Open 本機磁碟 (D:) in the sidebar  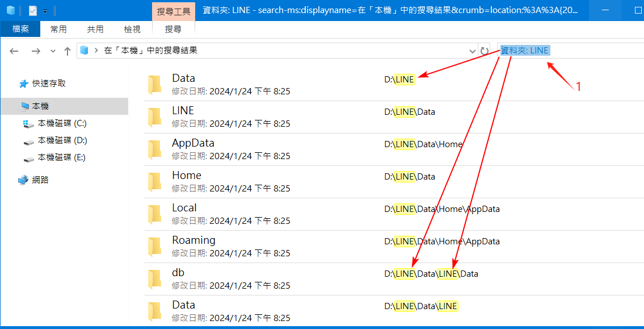pyautogui.click(x=62, y=141)
